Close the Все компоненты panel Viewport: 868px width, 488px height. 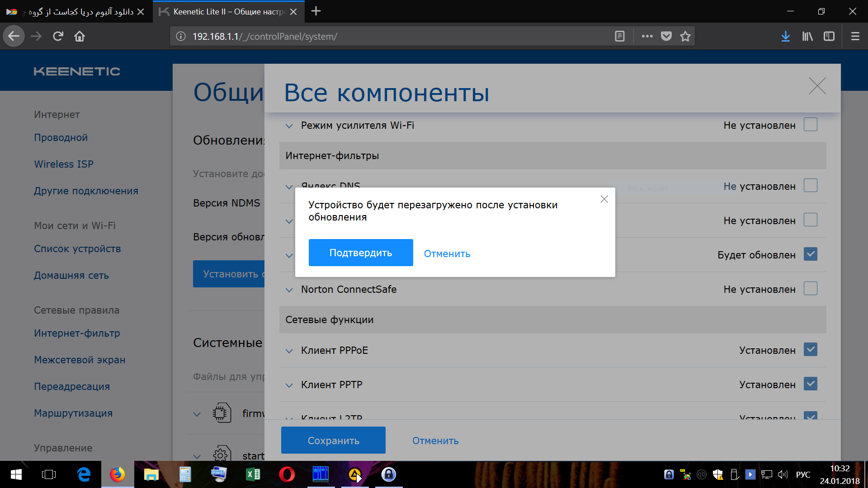(817, 86)
